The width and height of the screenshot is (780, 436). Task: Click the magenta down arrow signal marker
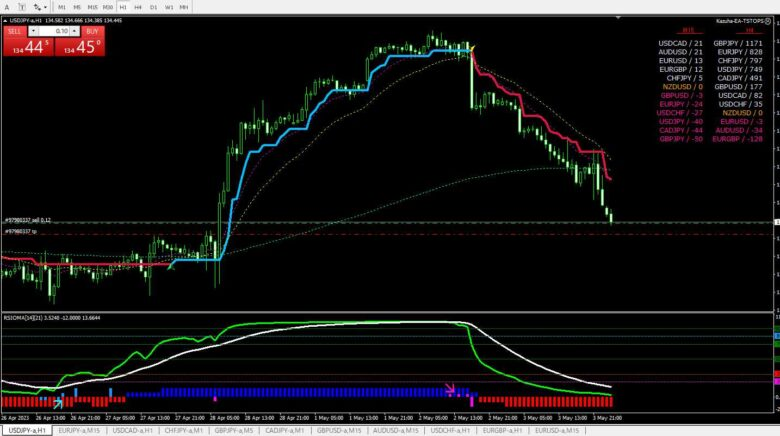pos(450,388)
